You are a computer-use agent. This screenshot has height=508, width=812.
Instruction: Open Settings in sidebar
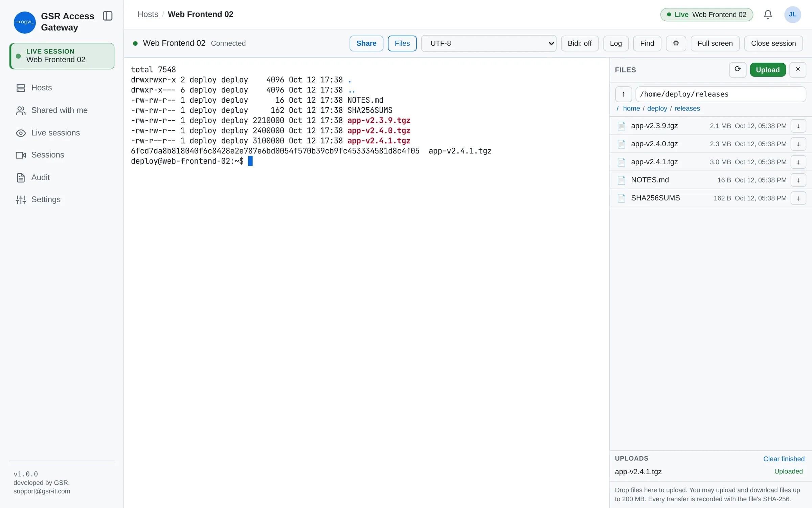tap(62, 199)
